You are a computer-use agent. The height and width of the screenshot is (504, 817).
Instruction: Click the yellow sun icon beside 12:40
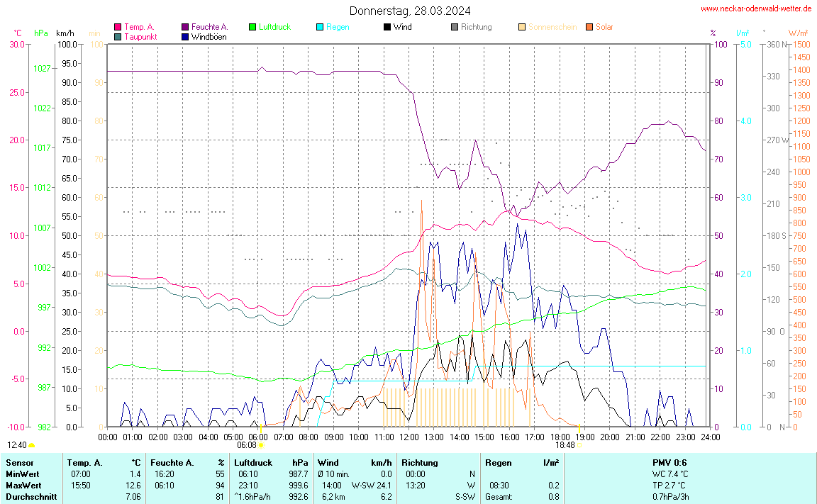click(32, 445)
